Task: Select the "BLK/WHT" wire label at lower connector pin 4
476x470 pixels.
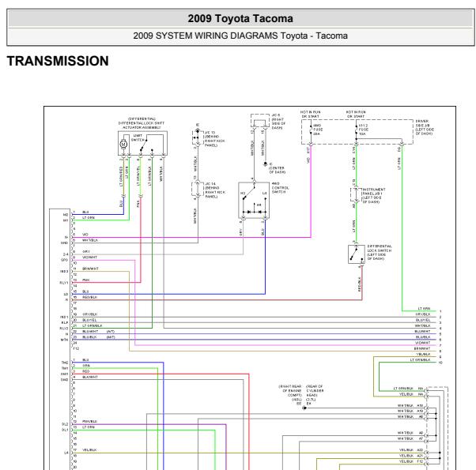Action: tap(90, 377)
